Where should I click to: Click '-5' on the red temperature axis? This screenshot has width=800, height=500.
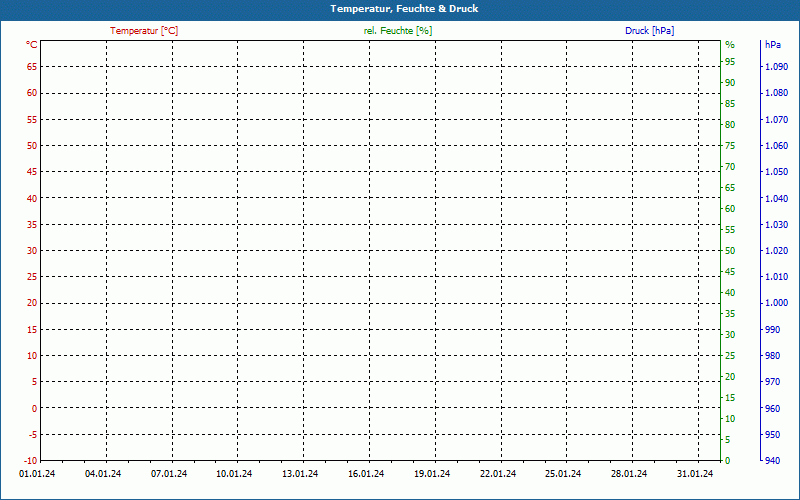tap(33, 435)
